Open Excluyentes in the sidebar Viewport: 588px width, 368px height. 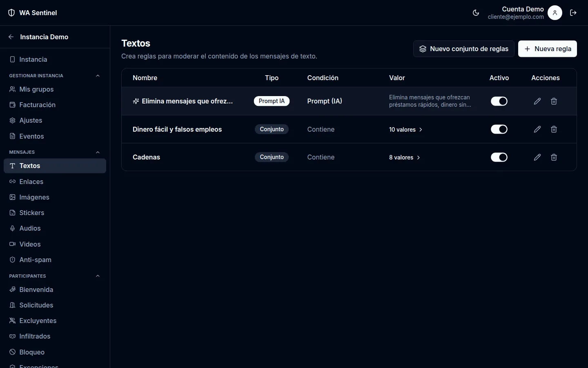(55, 321)
